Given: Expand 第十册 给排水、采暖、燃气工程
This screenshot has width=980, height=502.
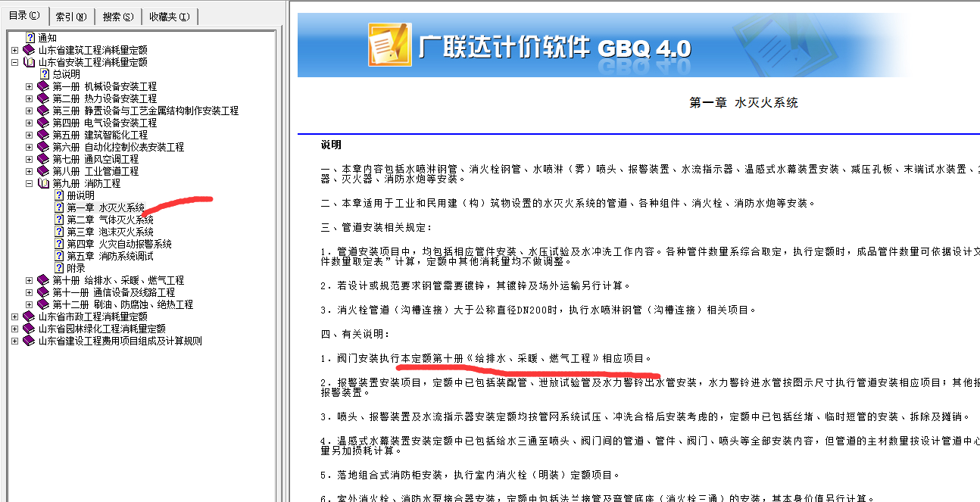Looking at the screenshot, I should pos(30,280).
